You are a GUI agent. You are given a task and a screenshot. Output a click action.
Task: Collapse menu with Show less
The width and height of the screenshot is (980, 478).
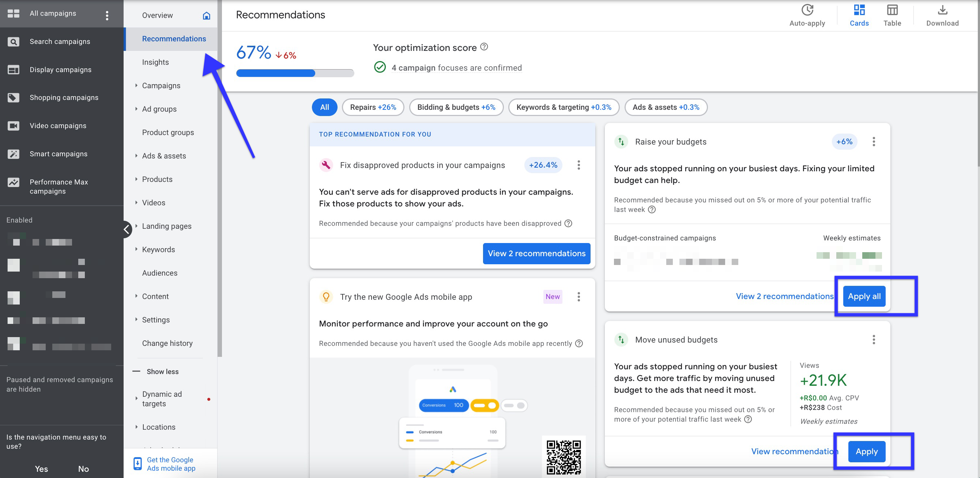click(x=156, y=371)
